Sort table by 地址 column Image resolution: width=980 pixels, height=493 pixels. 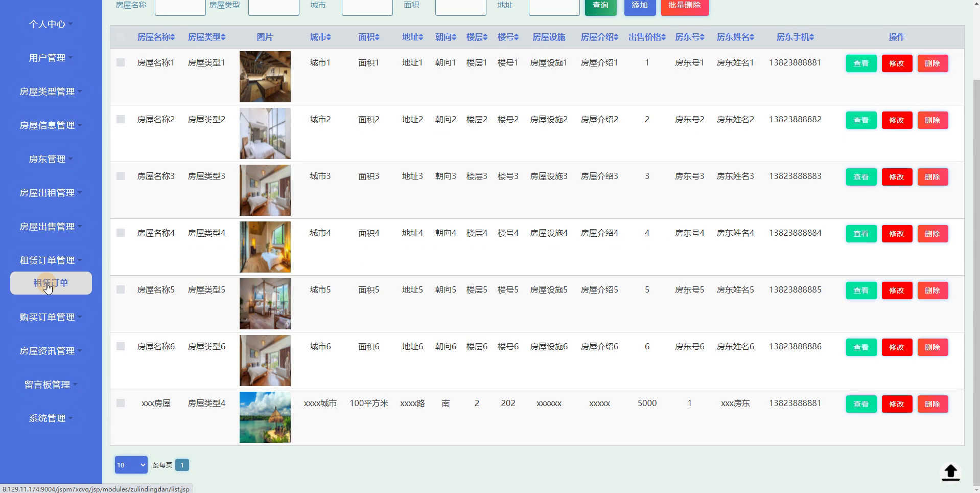412,37
